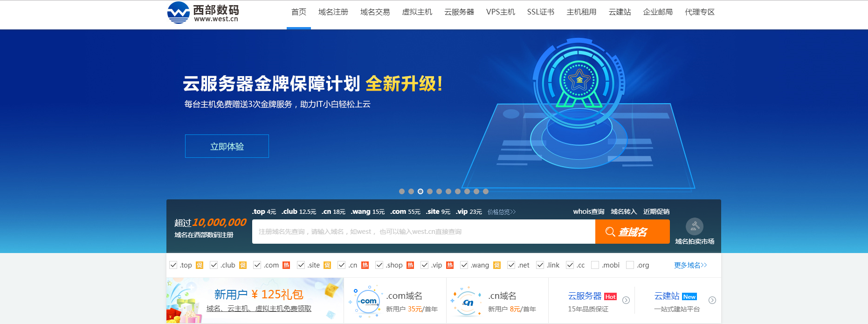Click the .vip 23元 price link
Image resolution: width=868 pixels, height=324 pixels.
pos(469,211)
